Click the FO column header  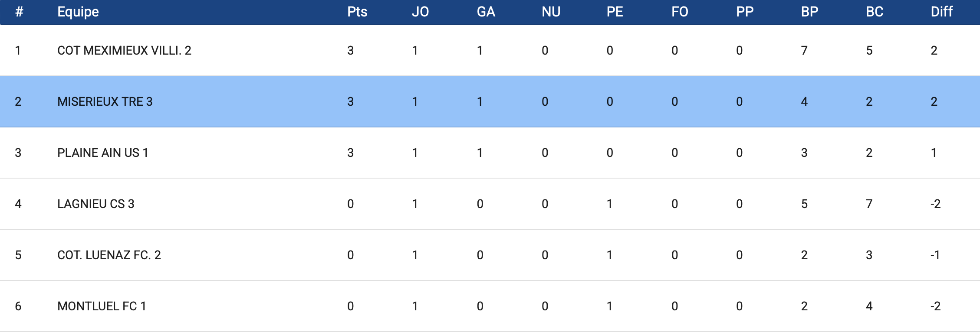(x=680, y=12)
